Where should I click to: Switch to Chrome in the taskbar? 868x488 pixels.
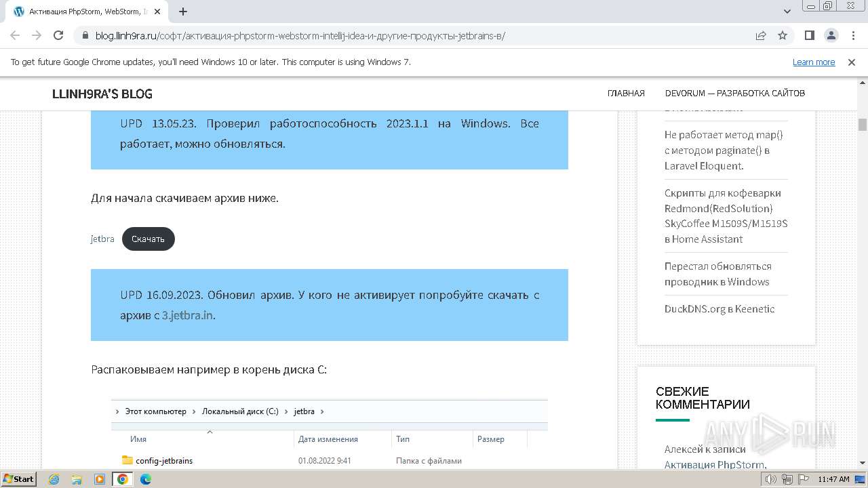pyautogui.click(x=123, y=479)
